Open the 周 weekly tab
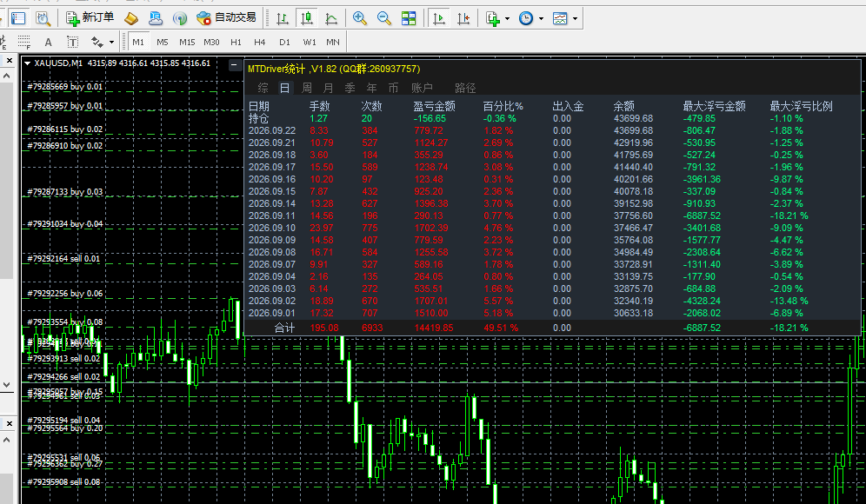866x504 pixels. click(x=307, y=88)
